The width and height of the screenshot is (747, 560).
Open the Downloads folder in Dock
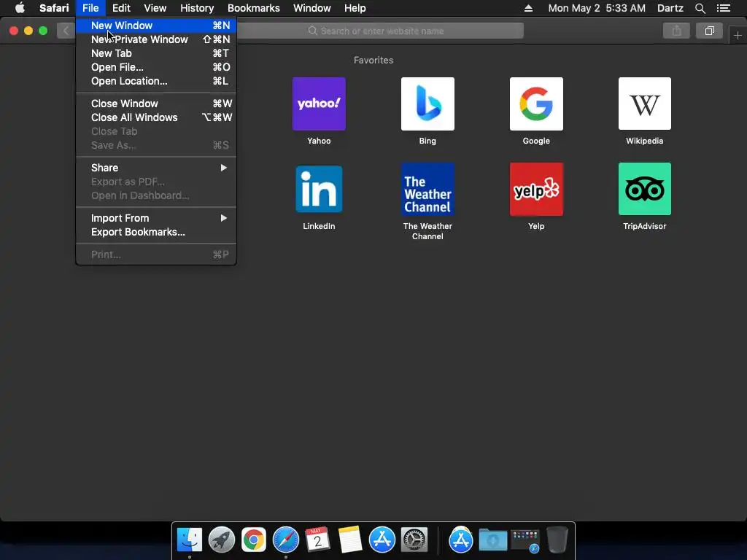[492, 540]
